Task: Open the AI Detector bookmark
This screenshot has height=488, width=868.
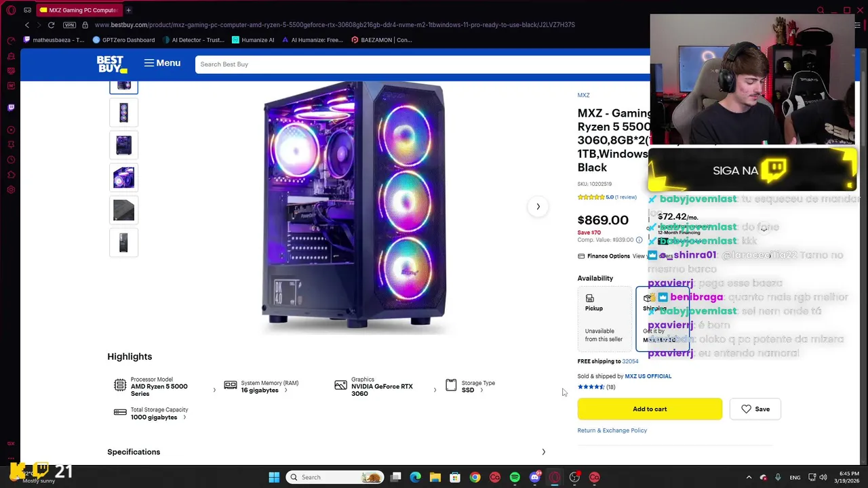Action: point(193,40)
